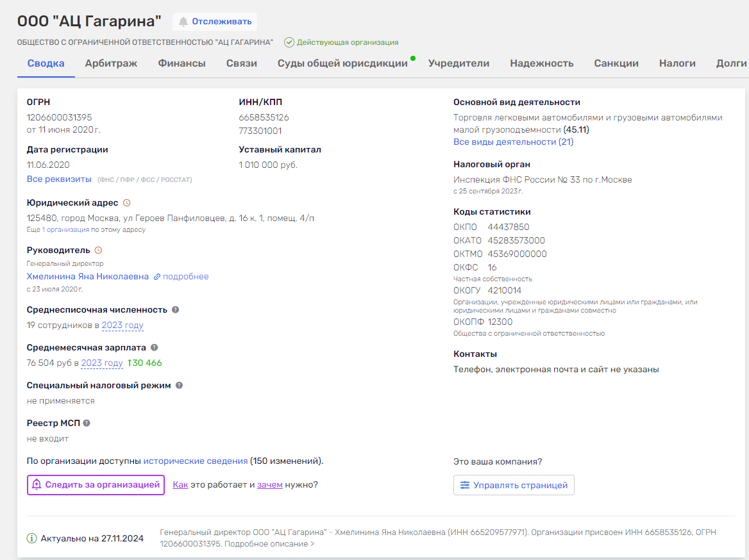Open the Суды общей юрисдикции tab

click(x=342, y=63)
